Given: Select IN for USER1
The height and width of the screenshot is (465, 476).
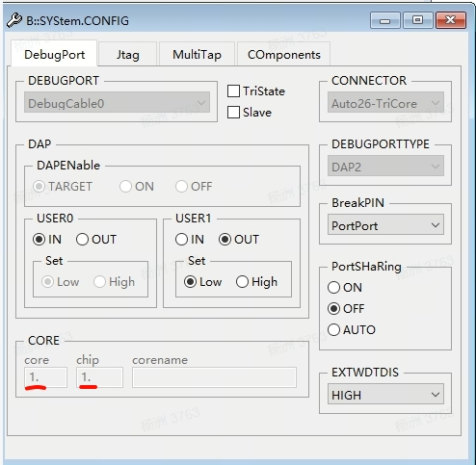Looking at the screenshot, I should [181, 240].
